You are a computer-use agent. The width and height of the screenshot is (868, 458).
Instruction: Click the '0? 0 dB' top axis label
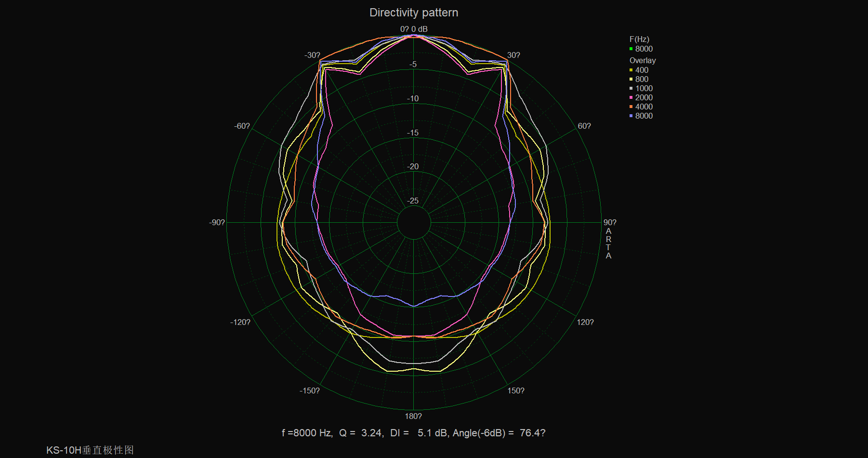tap(414, 29)
